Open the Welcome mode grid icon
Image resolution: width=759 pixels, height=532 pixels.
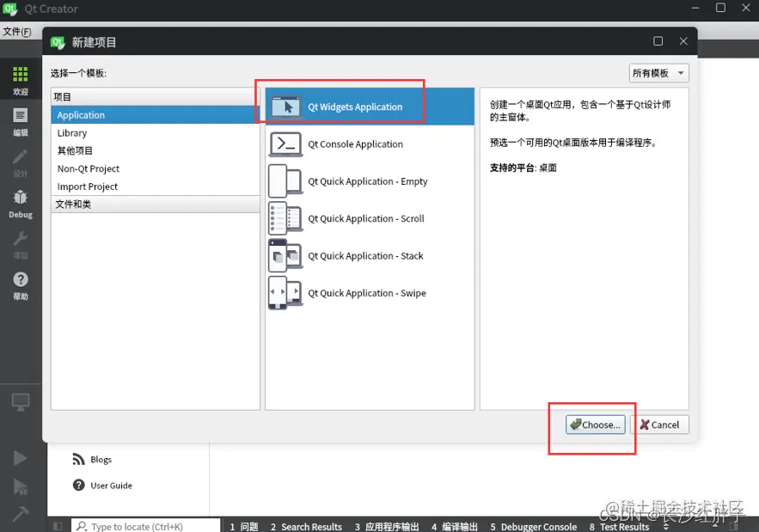click(21, 75)
